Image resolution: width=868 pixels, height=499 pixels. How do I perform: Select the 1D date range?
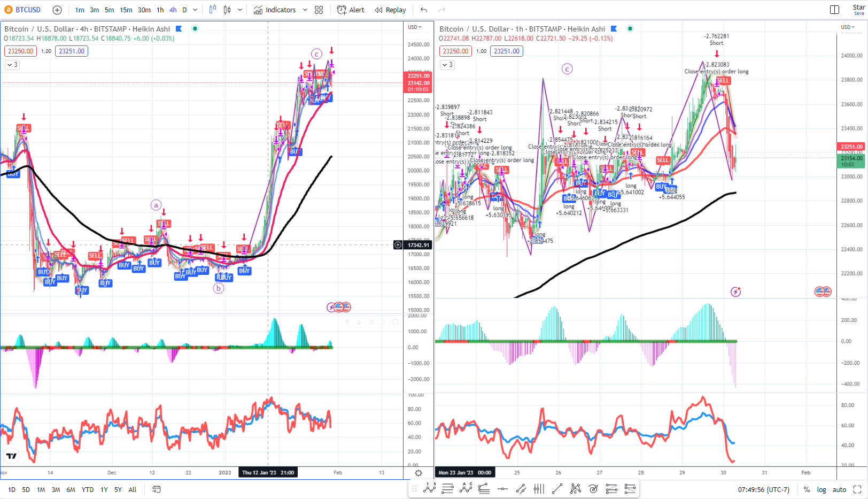point(12,489)
